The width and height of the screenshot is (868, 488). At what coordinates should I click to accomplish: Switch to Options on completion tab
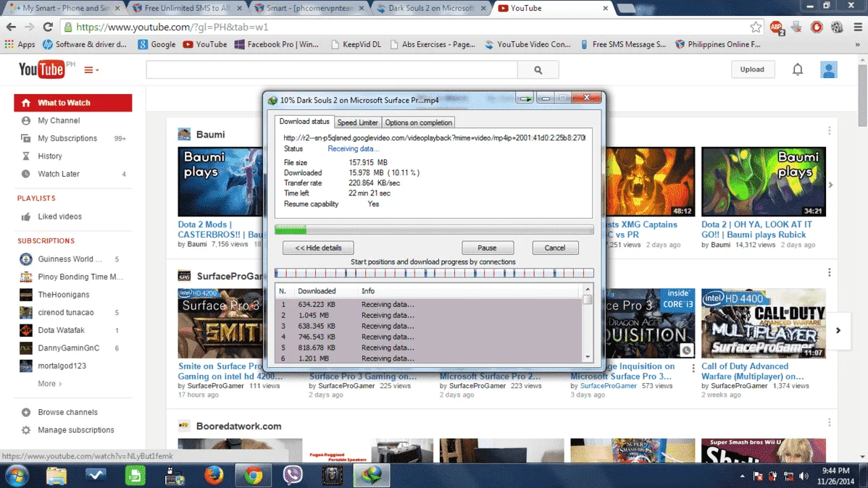pyautogui.click(x=419, y=123)
